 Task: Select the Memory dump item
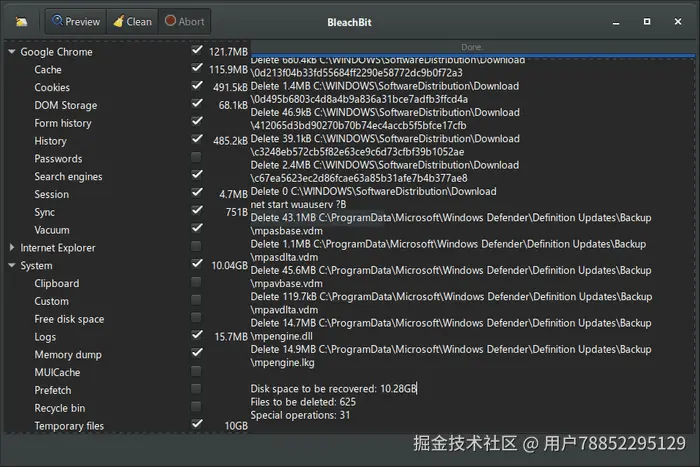68,355
